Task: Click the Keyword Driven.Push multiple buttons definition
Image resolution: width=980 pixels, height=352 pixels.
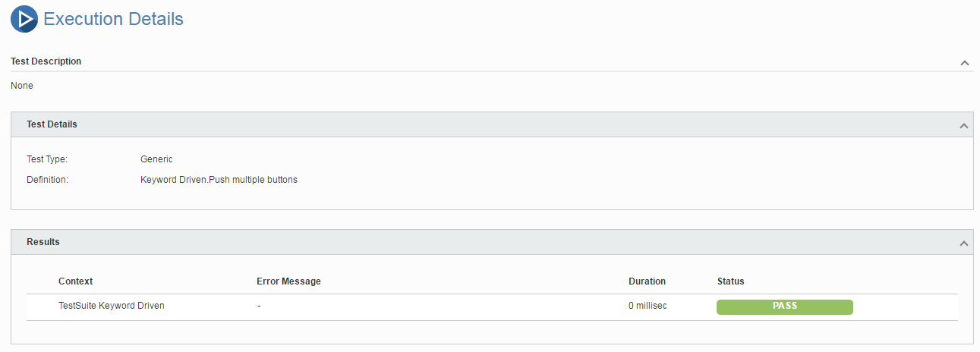Action: [219, 180]
